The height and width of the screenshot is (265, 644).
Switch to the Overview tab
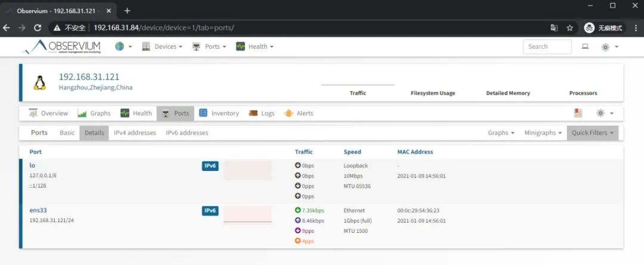pos(48,113)
